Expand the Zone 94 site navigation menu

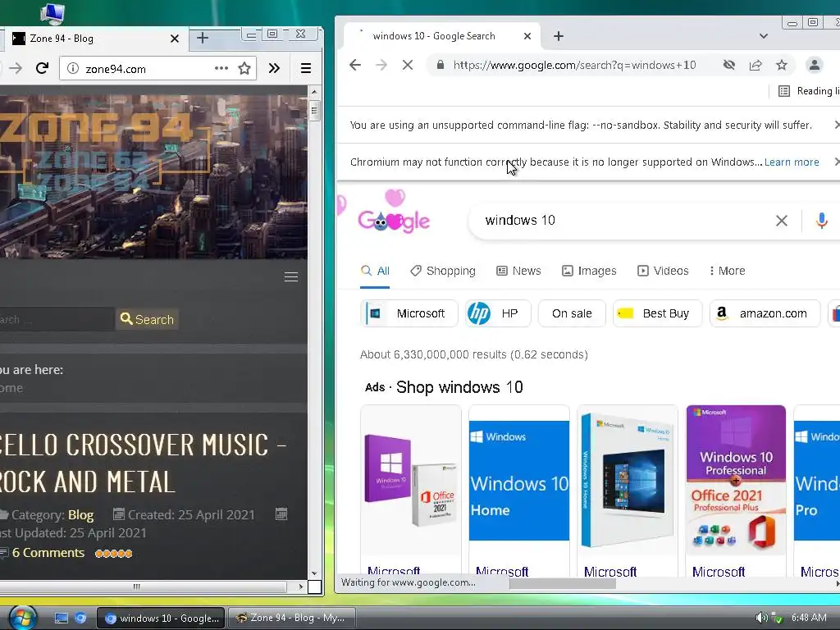click(x=291, y=276)
